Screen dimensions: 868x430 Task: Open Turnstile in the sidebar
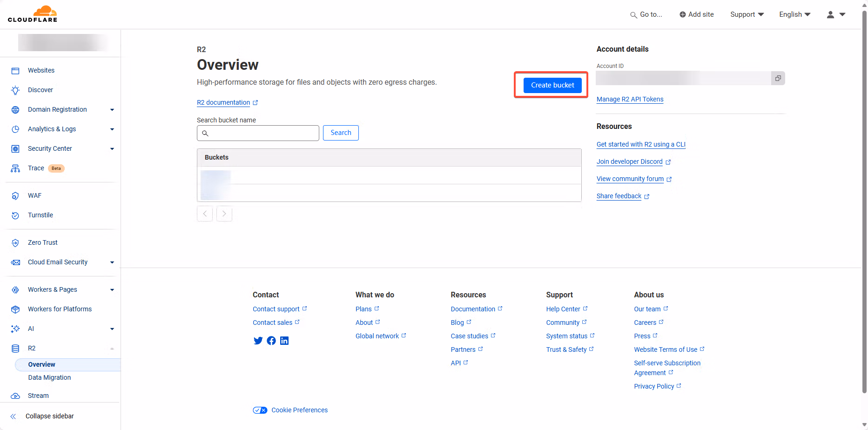[x=40, y=215]
